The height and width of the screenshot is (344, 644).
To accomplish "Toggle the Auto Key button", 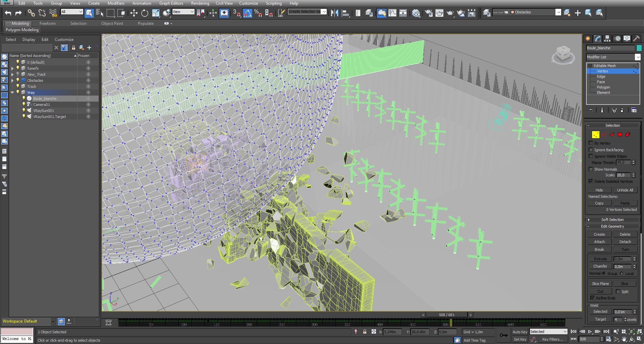I will coord(520,332).
